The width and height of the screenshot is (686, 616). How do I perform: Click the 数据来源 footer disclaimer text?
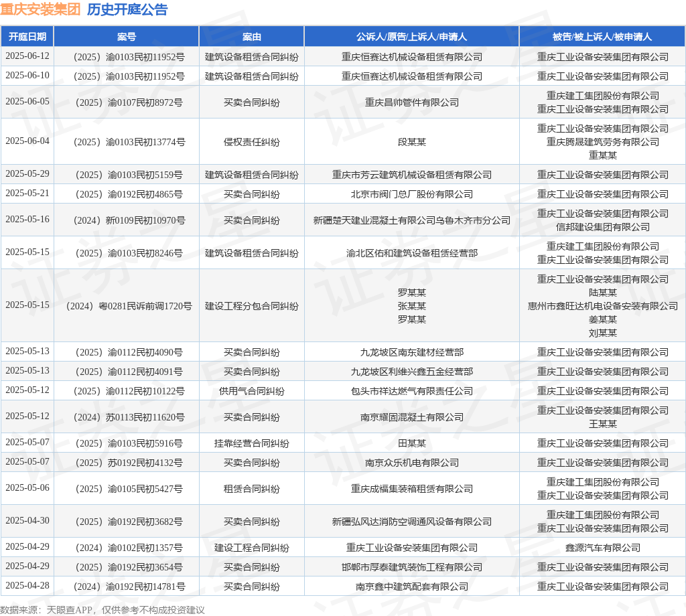pyautogui.click(x=102, y=609)
